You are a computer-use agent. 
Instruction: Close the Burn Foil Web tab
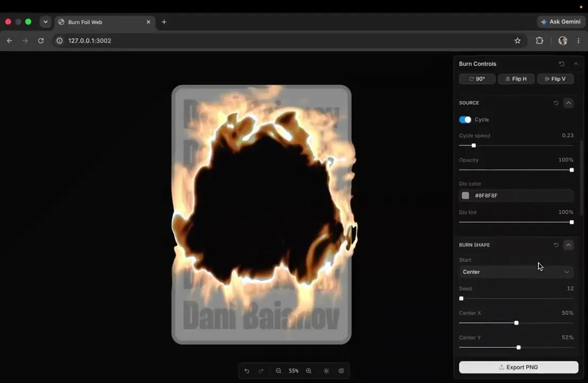click(148, 22)
